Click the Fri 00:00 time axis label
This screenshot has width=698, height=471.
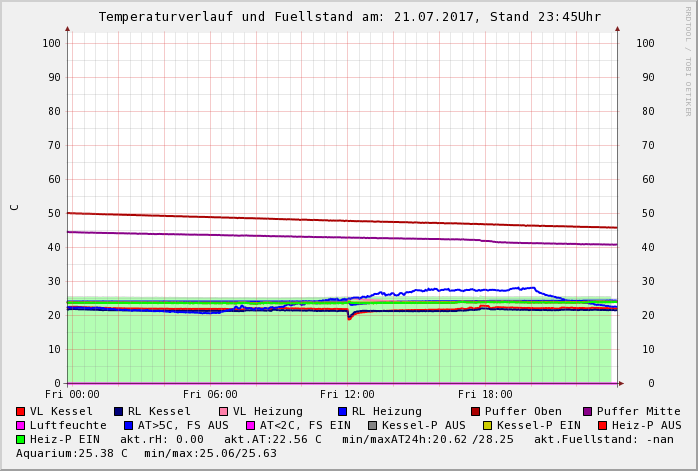(72, 395)
